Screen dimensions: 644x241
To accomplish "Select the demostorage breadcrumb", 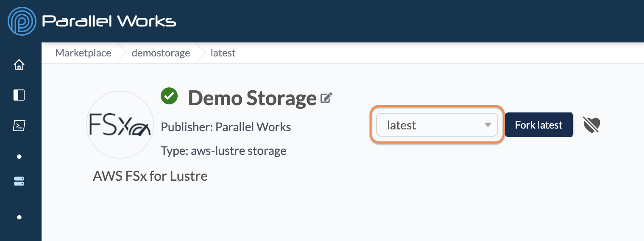I will tap(161, 53).
